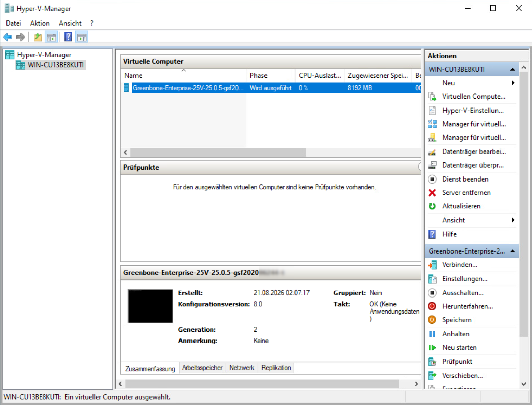The image size is (532, 405).
Task: Click the left arrow of VM list scrollbar
Action: 126,153
